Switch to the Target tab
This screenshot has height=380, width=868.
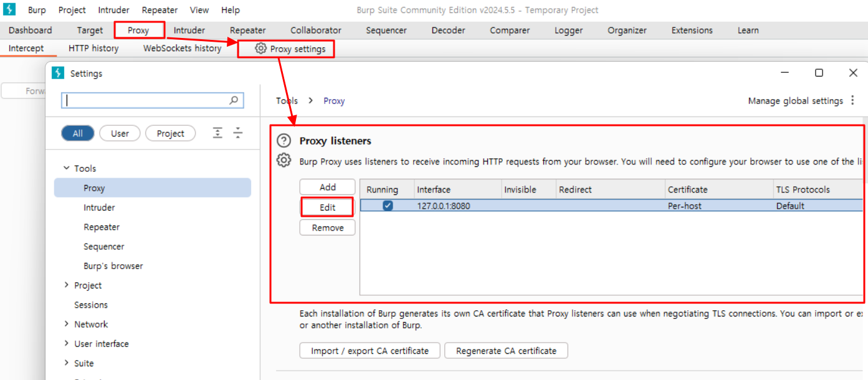coord(90,30)
